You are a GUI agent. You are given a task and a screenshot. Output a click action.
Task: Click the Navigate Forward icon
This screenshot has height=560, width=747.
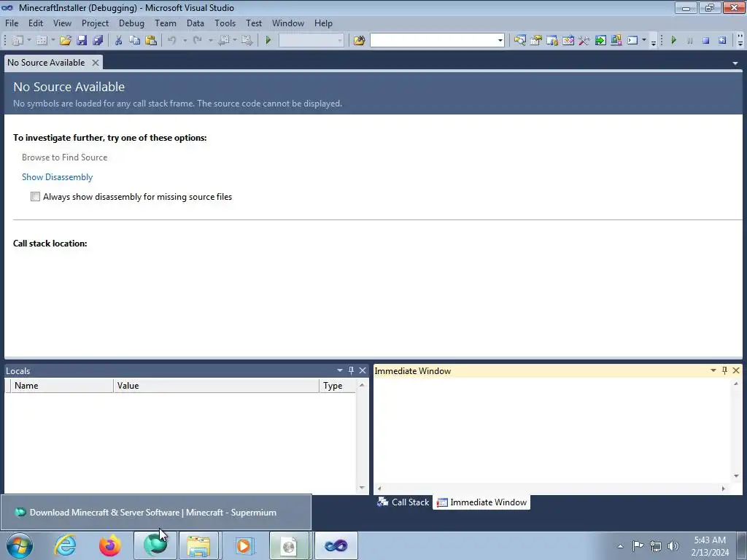pyautogui.click(x=247, y=41)
